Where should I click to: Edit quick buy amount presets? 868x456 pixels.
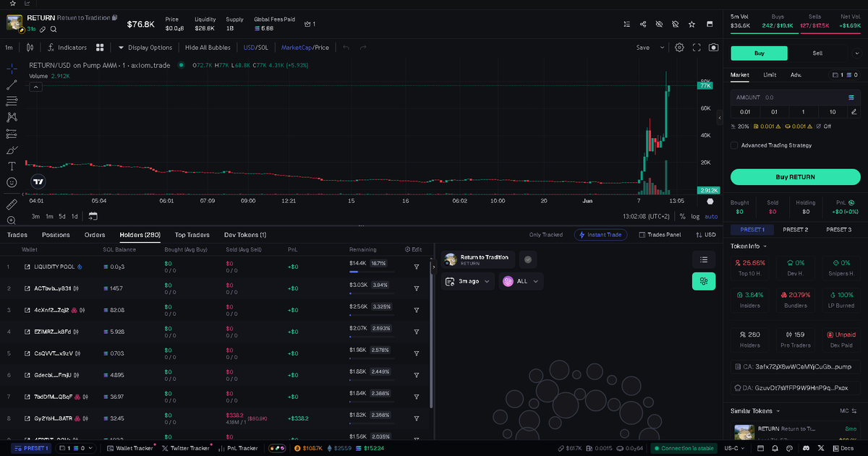854,111
